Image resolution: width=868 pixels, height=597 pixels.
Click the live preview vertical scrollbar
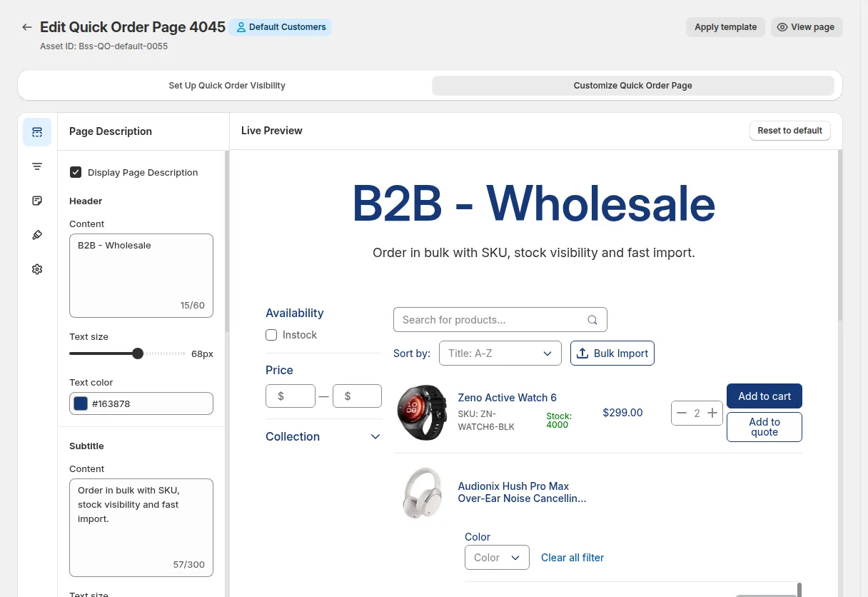tap(840, 236)
